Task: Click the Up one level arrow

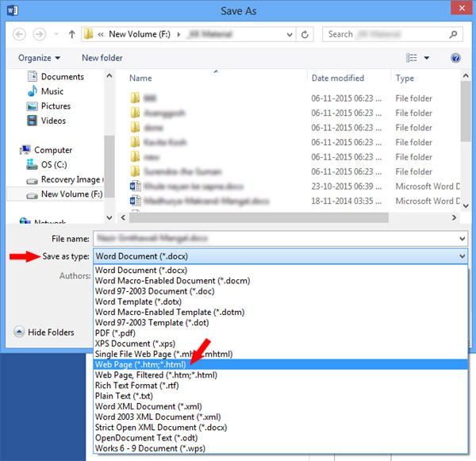Action: point(71,35)
